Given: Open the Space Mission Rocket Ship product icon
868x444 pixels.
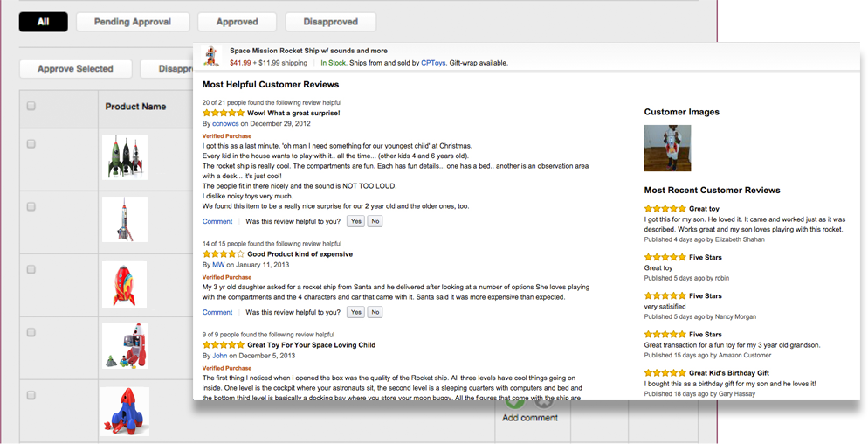Looking at the screenshot, I should click(x=211, y=57).
